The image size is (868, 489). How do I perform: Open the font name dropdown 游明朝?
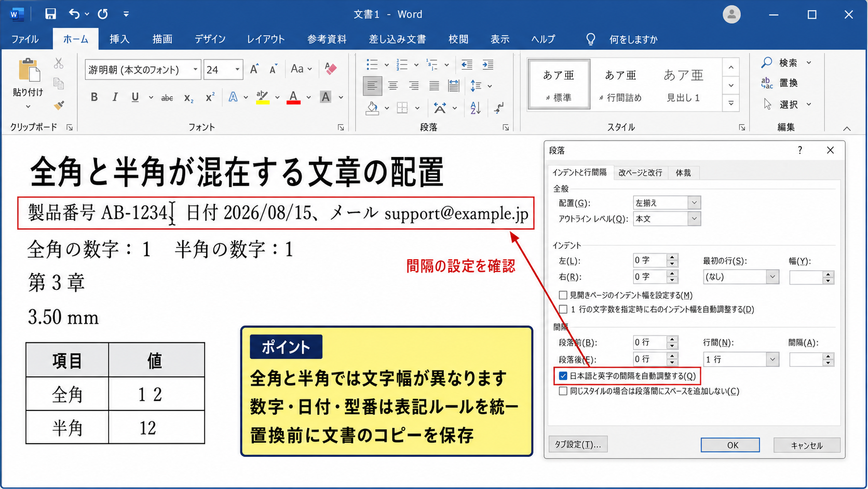[x=195, y=69]
